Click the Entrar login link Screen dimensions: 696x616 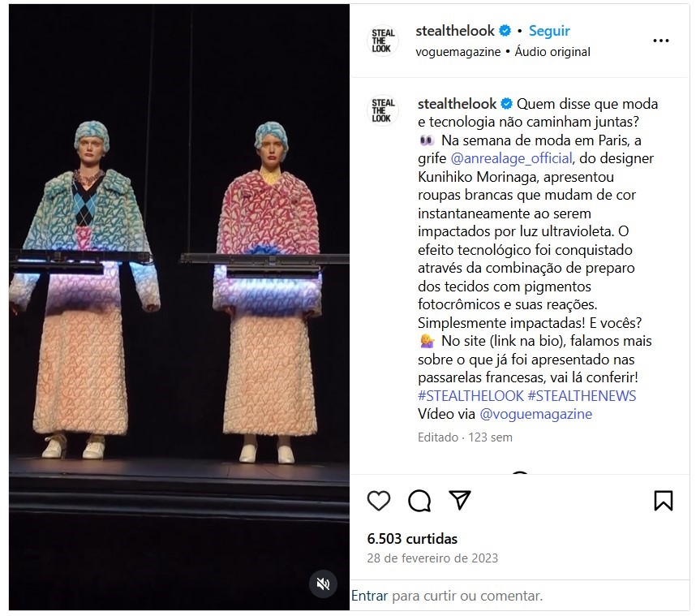tap(369, 596)
